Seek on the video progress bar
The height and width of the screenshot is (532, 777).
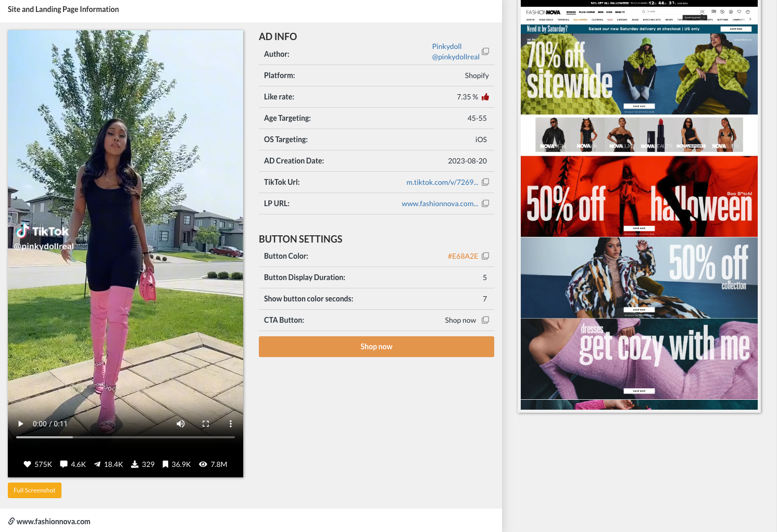coord(126,437)
